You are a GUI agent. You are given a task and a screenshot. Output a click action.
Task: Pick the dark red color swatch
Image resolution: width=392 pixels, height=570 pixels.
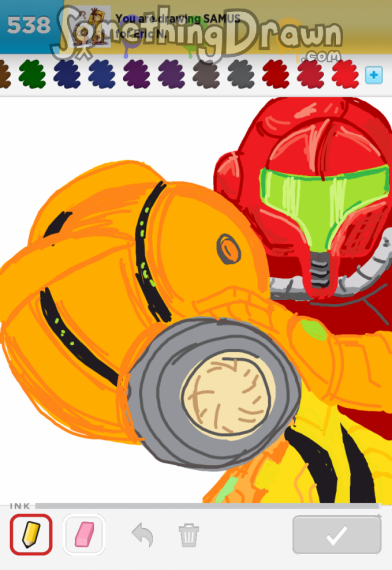click(276, 74)
